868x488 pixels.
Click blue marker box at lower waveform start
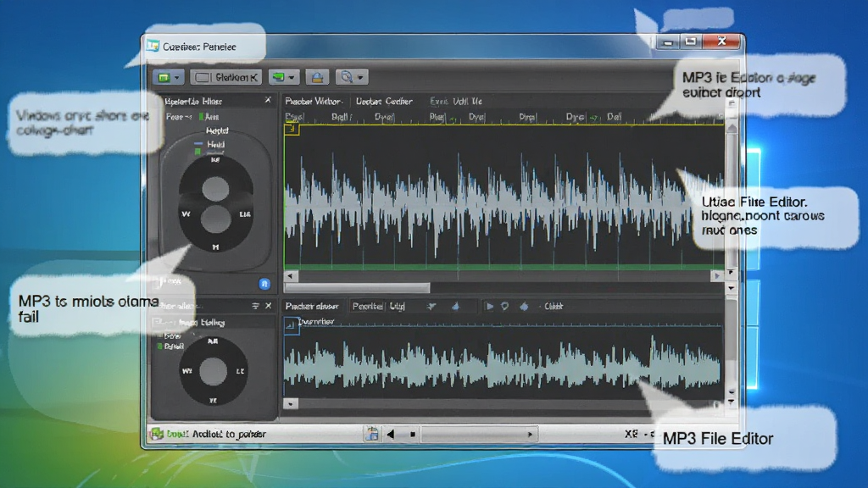pos(292,326)
